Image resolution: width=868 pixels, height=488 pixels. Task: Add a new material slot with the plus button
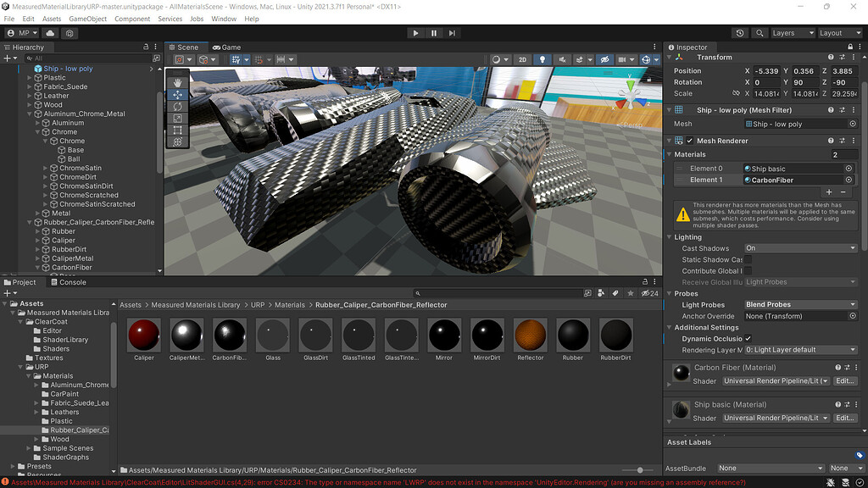click(x=829, y=192)
